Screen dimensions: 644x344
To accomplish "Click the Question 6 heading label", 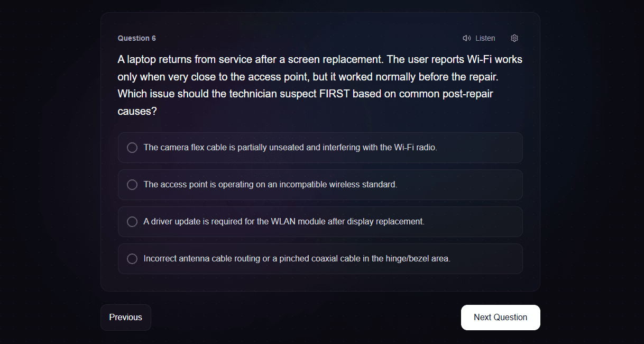I will click(136, 38).
